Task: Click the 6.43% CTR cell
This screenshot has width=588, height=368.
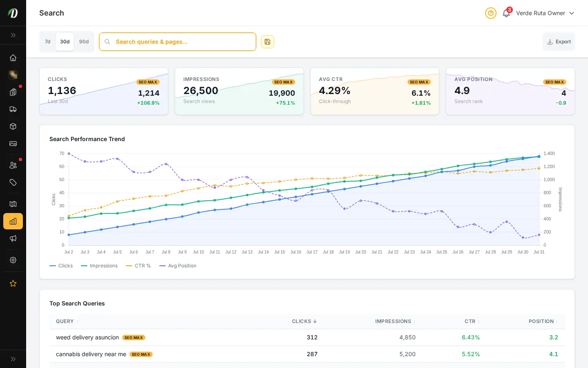Action: click(471, 337)
